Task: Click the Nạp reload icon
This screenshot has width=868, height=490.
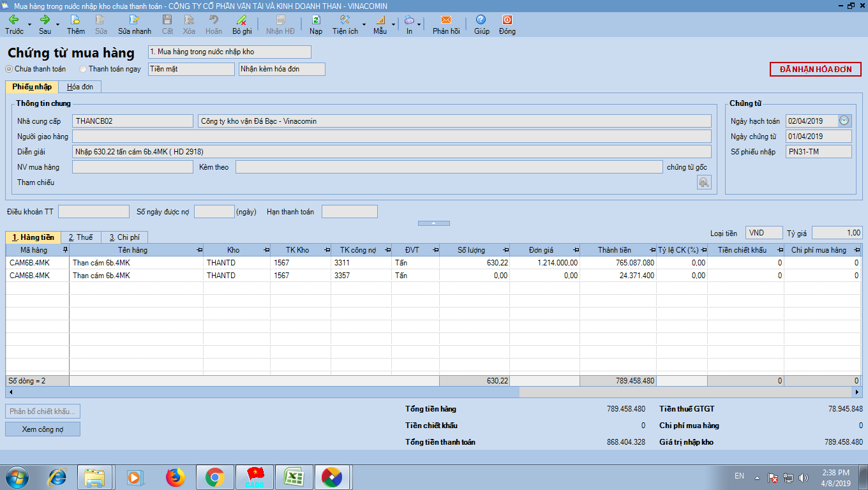Action: coord(316,20)
